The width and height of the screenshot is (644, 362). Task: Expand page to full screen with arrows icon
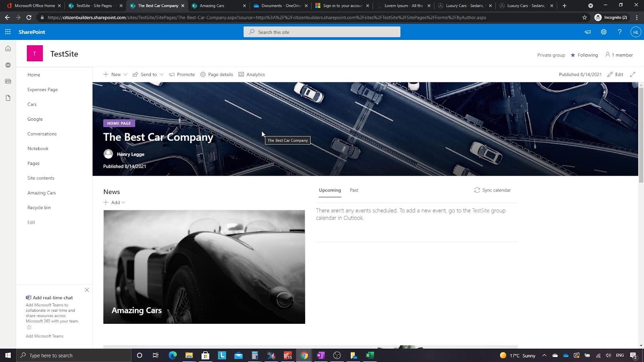633,74
